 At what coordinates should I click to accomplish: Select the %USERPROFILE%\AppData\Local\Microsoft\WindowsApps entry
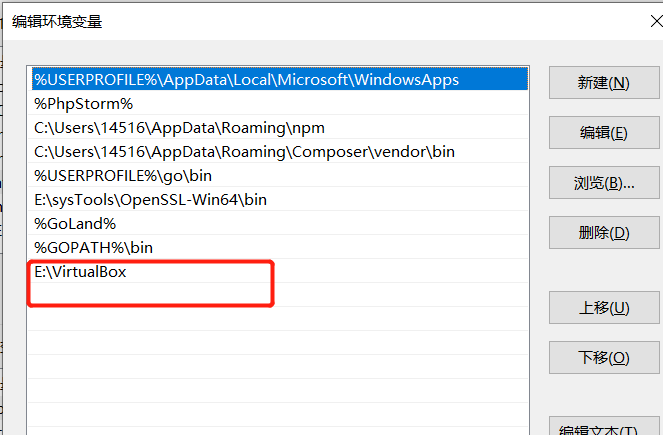pos(279,79)
